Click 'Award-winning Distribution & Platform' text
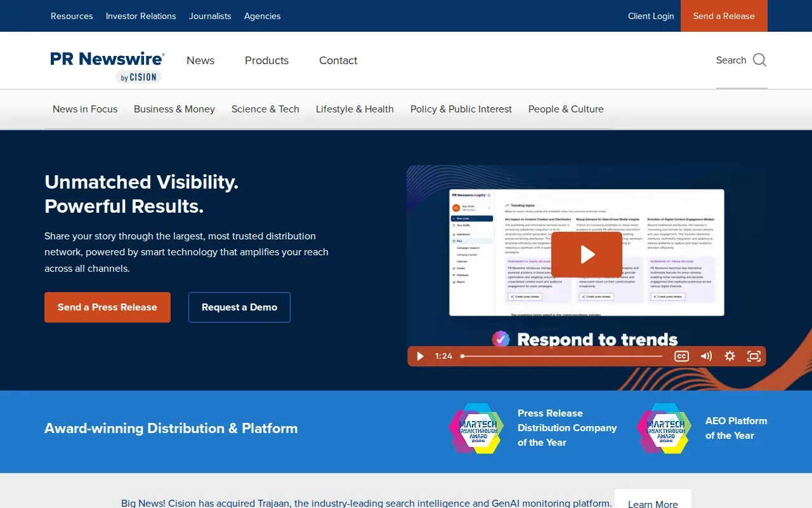812x508 pixels. tap(171, 429)
